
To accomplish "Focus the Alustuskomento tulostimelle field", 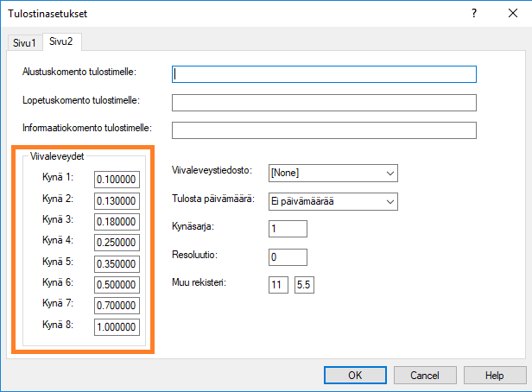I will [325, 74].
